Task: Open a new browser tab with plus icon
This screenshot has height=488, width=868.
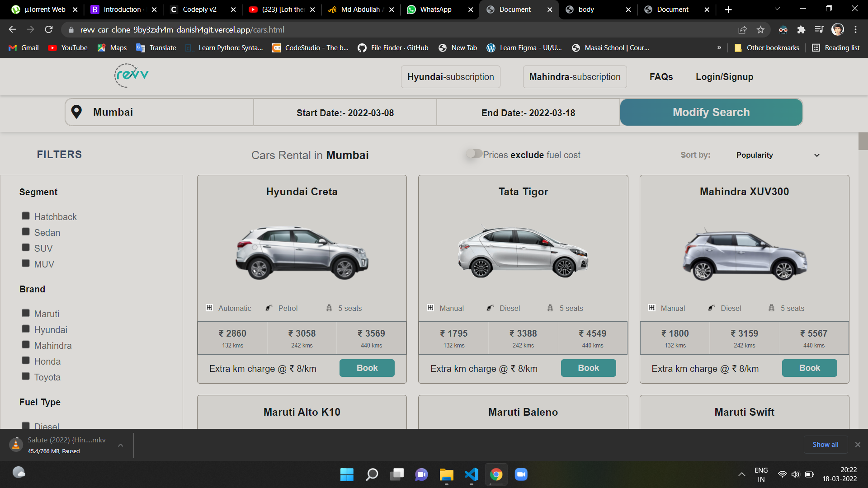Action: pyautogui.click(x=728, y=9)
